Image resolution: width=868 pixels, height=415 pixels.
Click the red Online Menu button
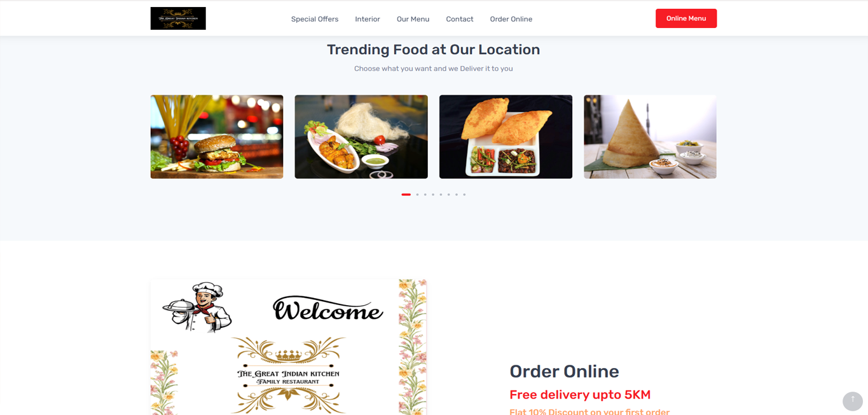[x=686, y=18]
